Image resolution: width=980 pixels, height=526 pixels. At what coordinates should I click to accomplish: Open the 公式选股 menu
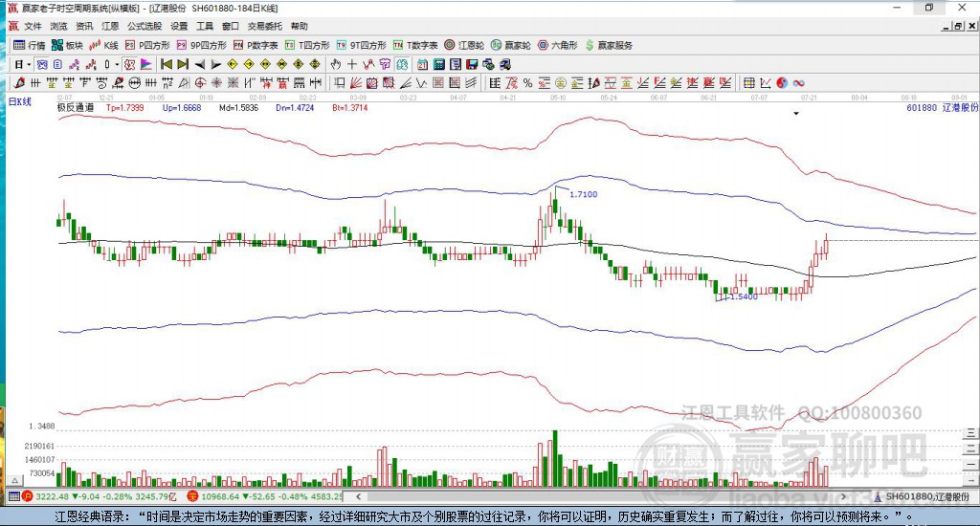[x=145, y=26]
